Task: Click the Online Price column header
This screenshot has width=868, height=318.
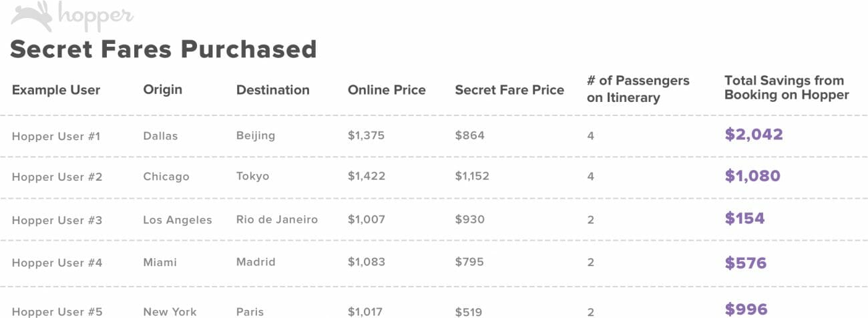Action: [x=387, y=90]
